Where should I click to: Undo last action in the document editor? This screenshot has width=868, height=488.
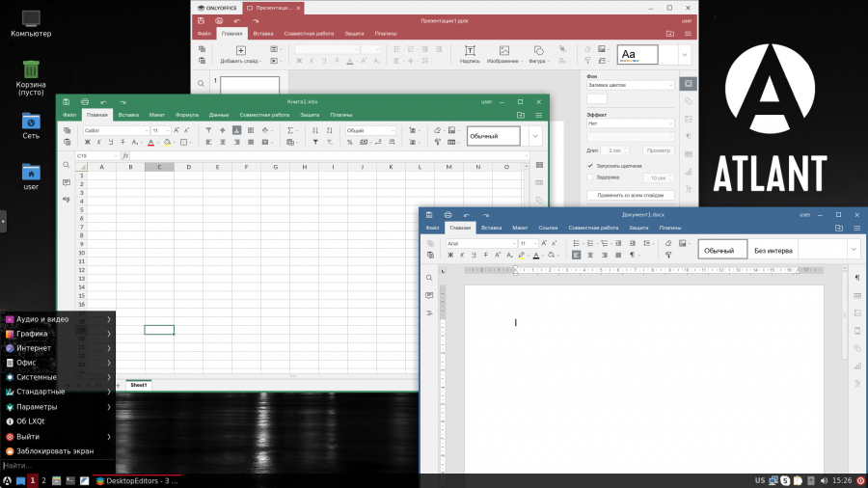pyautogui.click(x=467, y=215)
